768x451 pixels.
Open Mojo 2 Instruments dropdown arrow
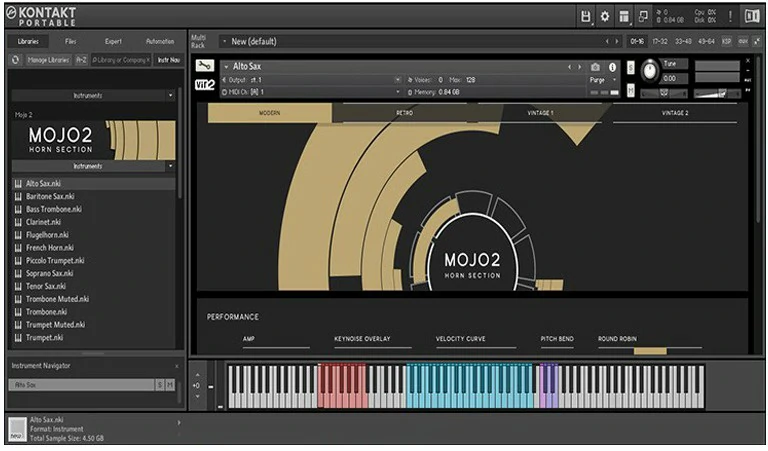pos(170,166)
